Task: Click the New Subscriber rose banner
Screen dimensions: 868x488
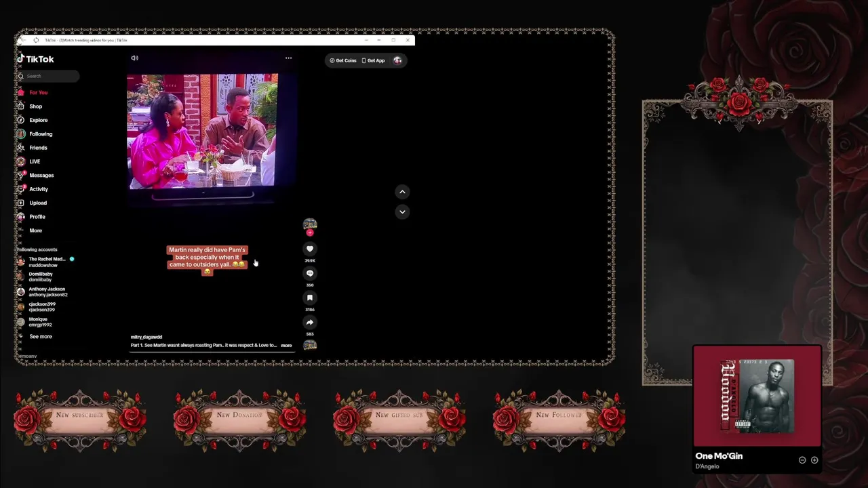Action: 80,421
